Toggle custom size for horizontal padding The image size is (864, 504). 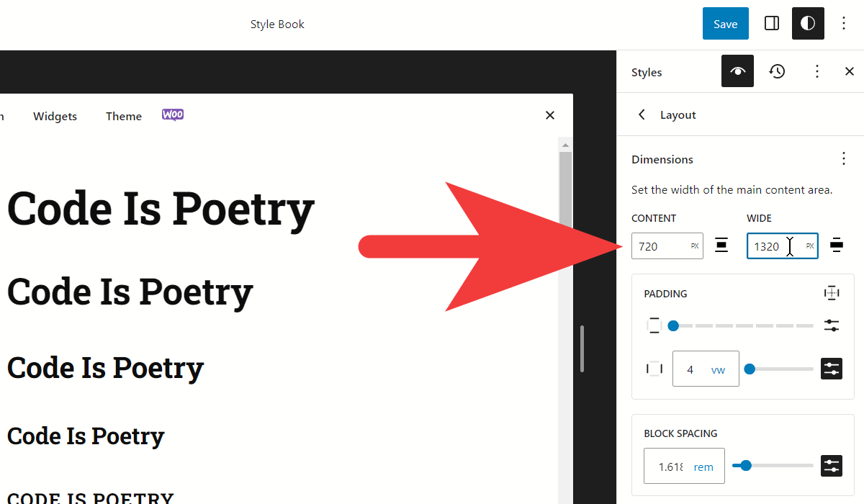(x=832, y=369)
